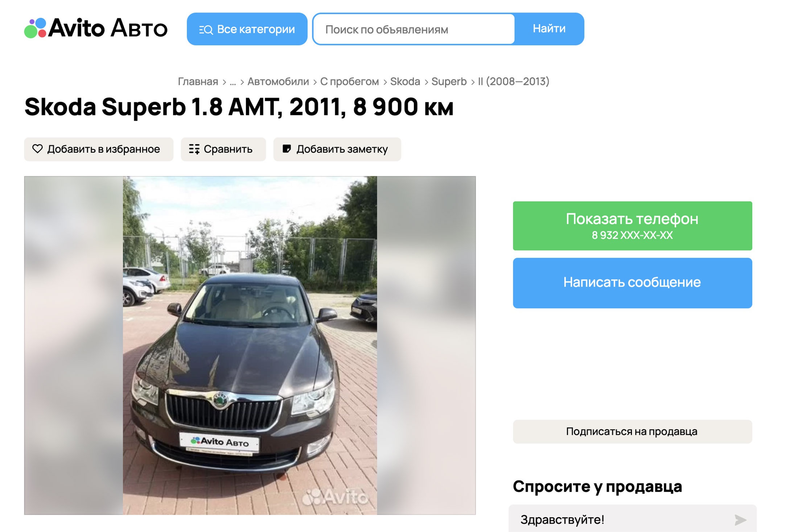Open the С пробегом breadcrumb
Screen dimensions: 798x532
(349, 82)
